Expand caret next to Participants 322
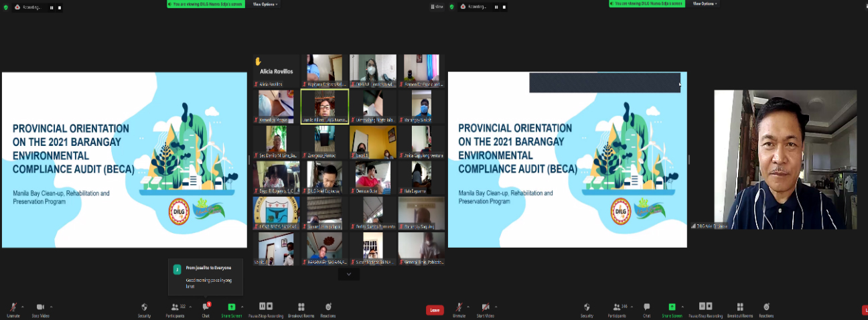868x320 pixels. 190,307
